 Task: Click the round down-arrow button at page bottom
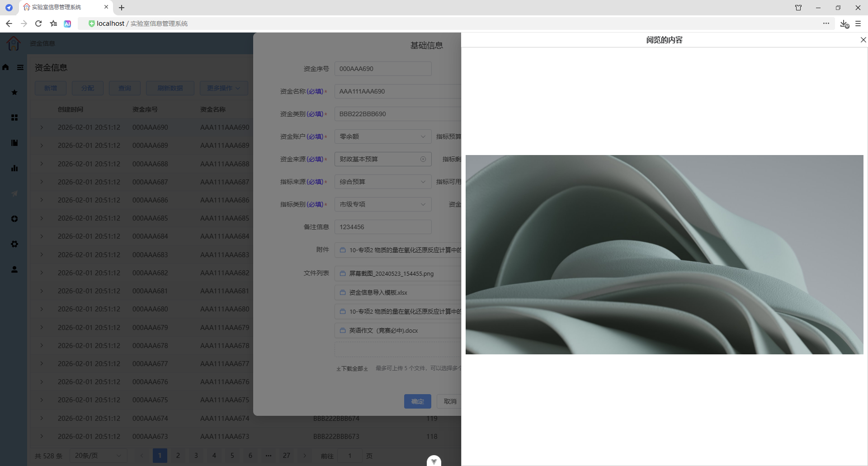click(434, 461)
